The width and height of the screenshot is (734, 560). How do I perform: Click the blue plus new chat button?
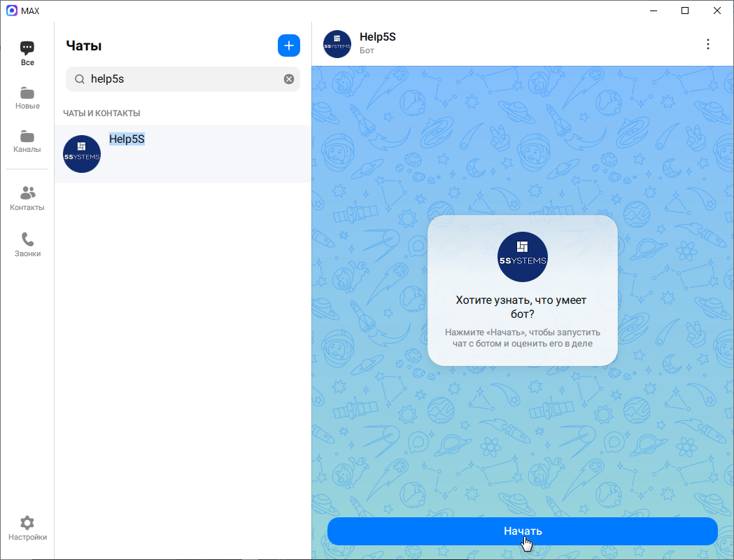click(x=289, y=45)
